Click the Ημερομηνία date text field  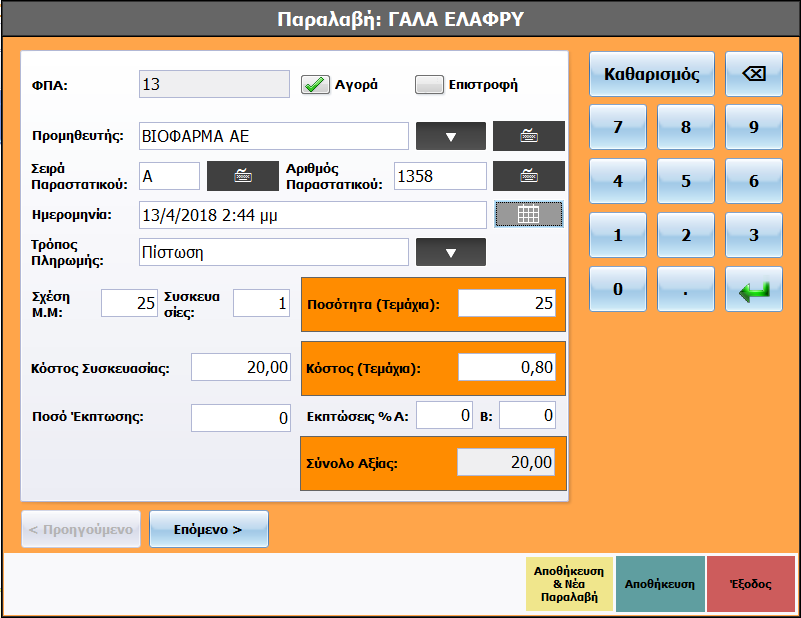point(312,214)
